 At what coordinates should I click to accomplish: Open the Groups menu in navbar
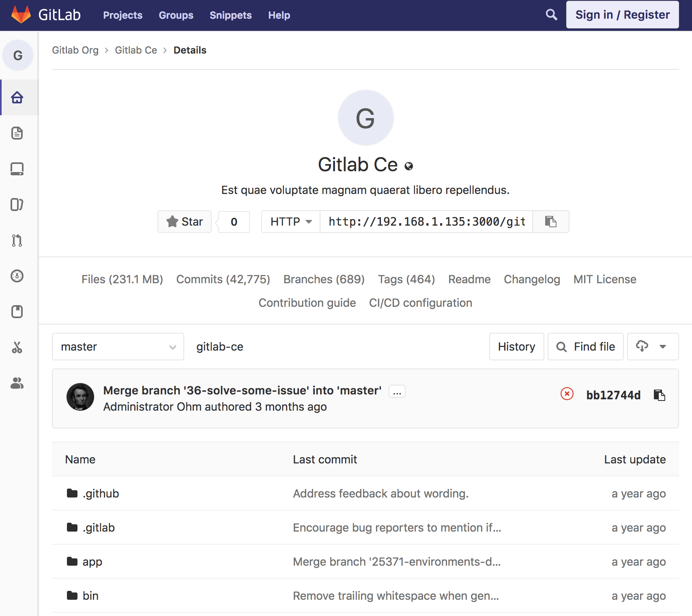click(x=176, y=15)
